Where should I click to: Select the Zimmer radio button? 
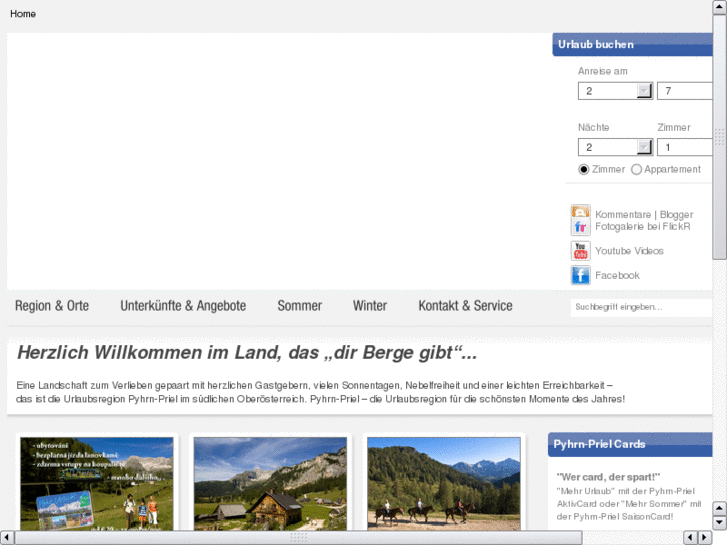tap(583, 170)
